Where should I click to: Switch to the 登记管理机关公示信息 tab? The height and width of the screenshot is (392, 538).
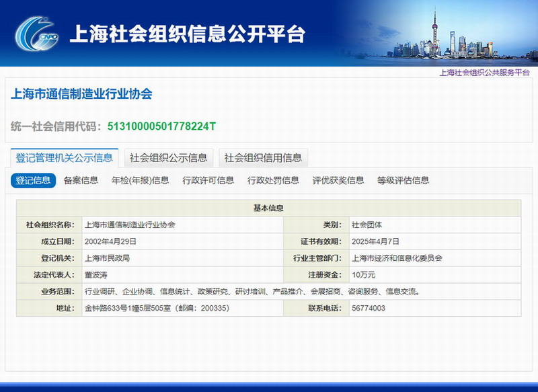tap(65, 158)
